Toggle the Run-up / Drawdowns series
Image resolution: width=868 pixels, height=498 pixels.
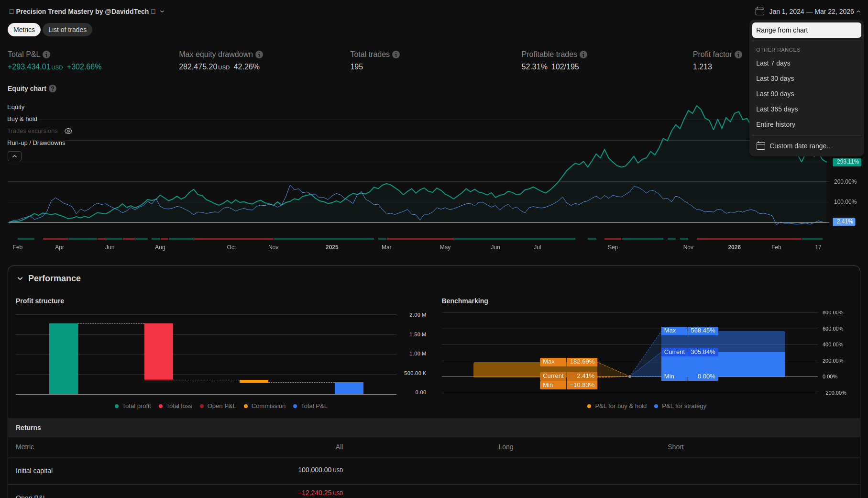[x=36, y=143]
